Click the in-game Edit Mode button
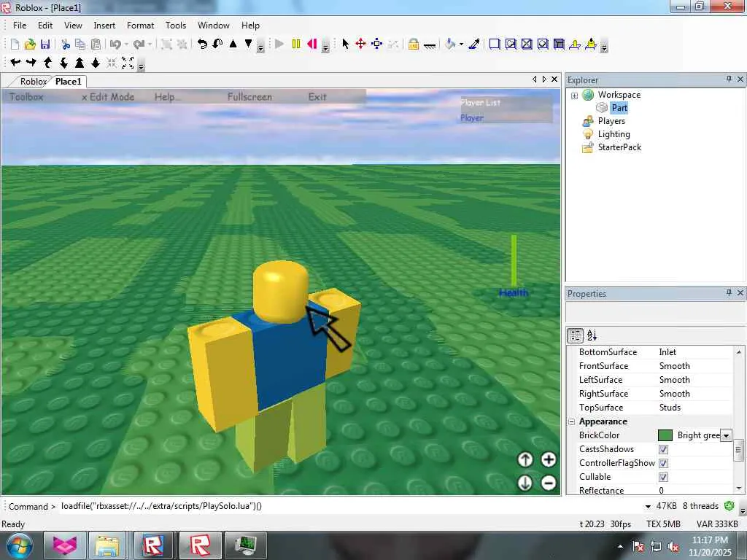Image resolution: width=747 pixels, height=560 pixels. click(x=108, y=97)
